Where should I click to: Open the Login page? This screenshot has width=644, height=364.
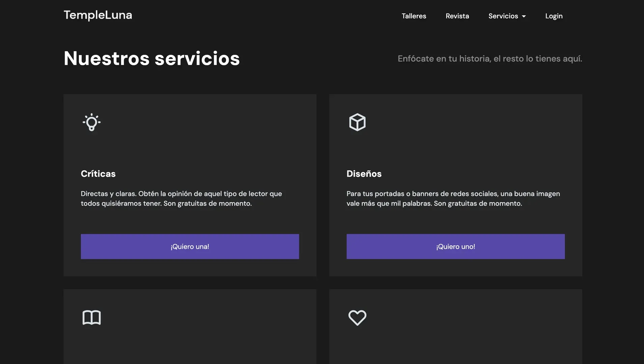coord(554,16)
